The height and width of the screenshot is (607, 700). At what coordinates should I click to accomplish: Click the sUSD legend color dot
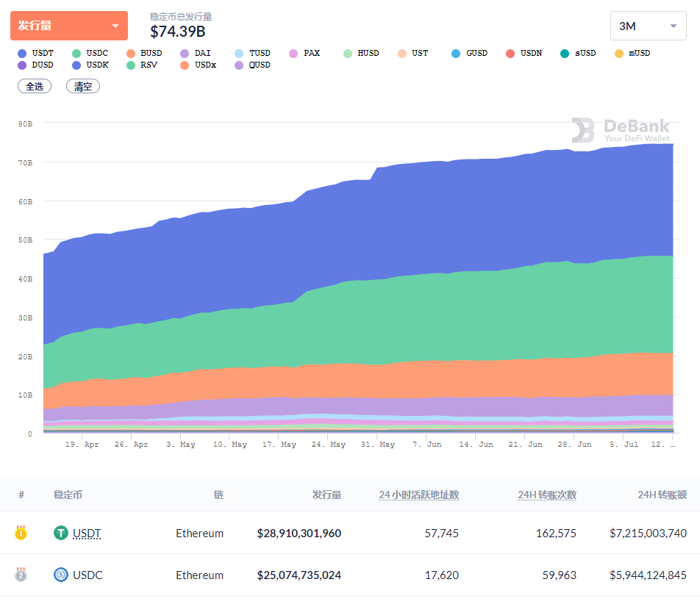point(565,54)
